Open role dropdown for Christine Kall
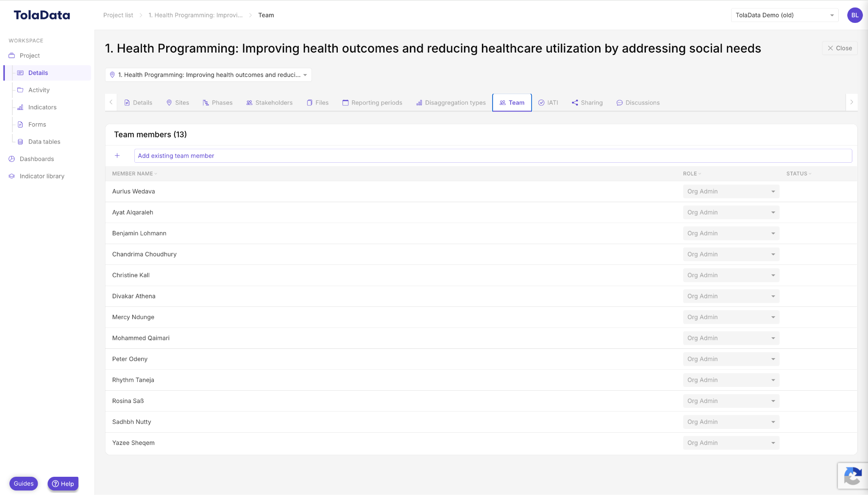The image size is (868, 495). 731,275
